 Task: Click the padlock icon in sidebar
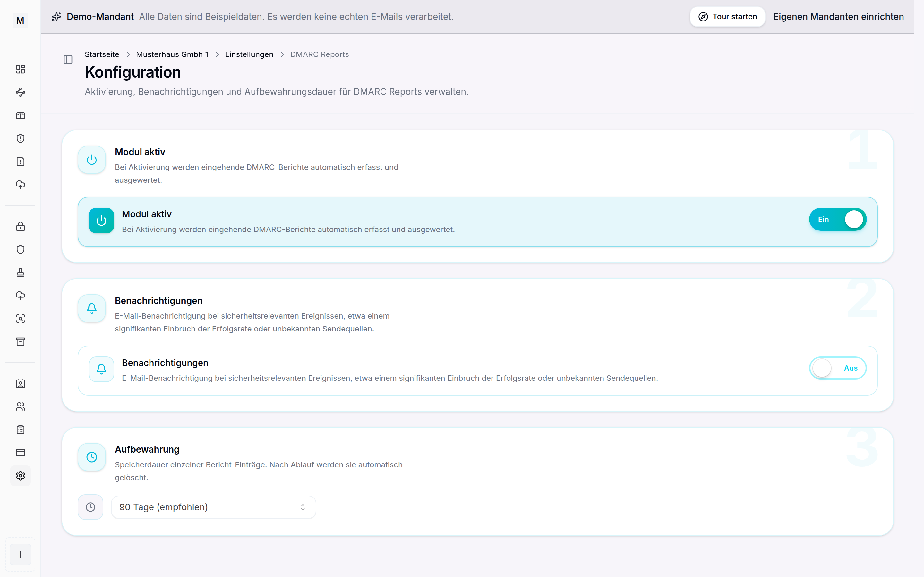click(20, 226)
